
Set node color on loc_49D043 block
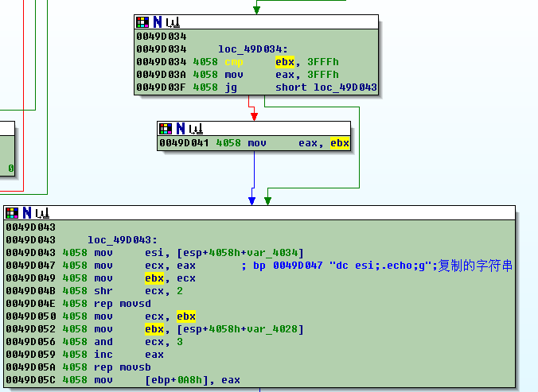point(12,213)
